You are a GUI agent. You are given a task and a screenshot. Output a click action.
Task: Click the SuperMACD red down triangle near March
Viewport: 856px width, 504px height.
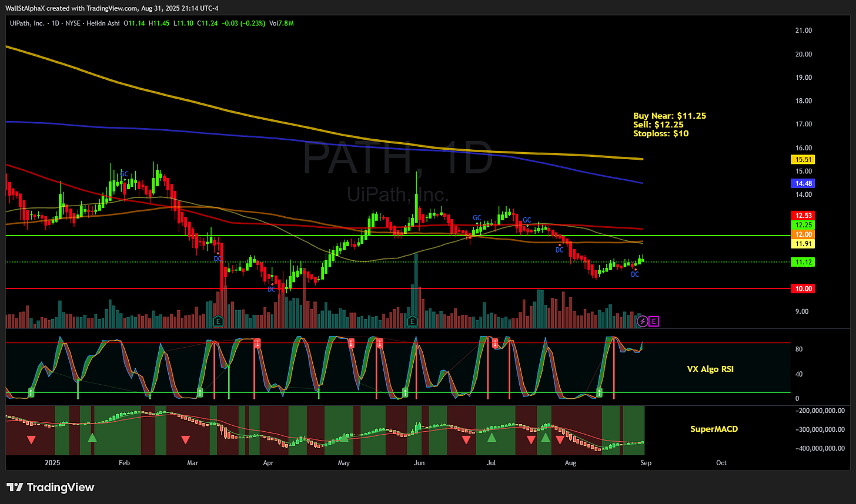point(186,439)
